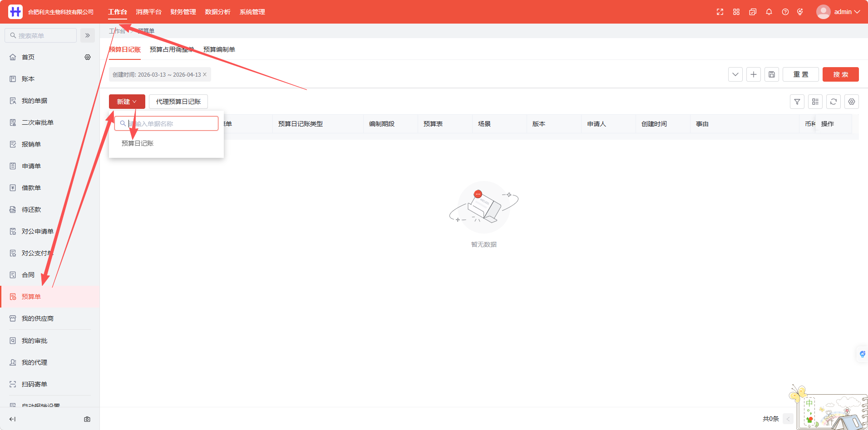Collapse the sidebar with double-chevron button
Image resolution: width=868 pixels, height=430 pixels.
[x=88, y=35]
